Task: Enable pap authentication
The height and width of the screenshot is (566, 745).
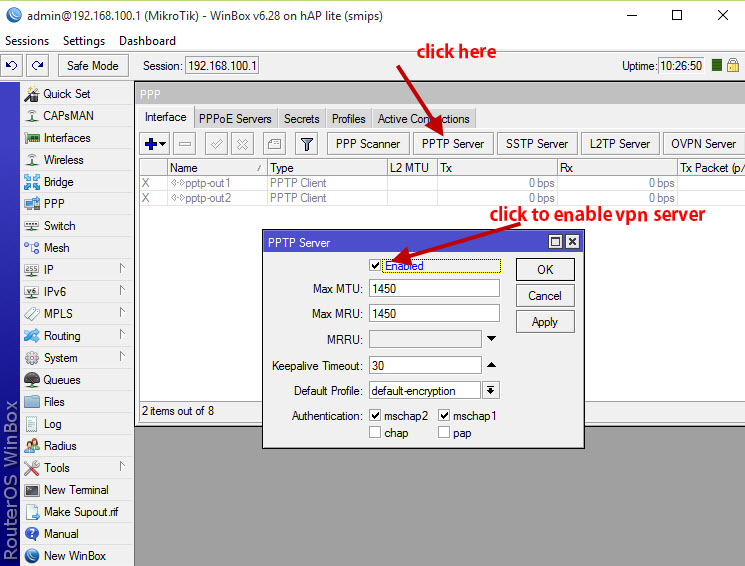Action: click(444, 432)
